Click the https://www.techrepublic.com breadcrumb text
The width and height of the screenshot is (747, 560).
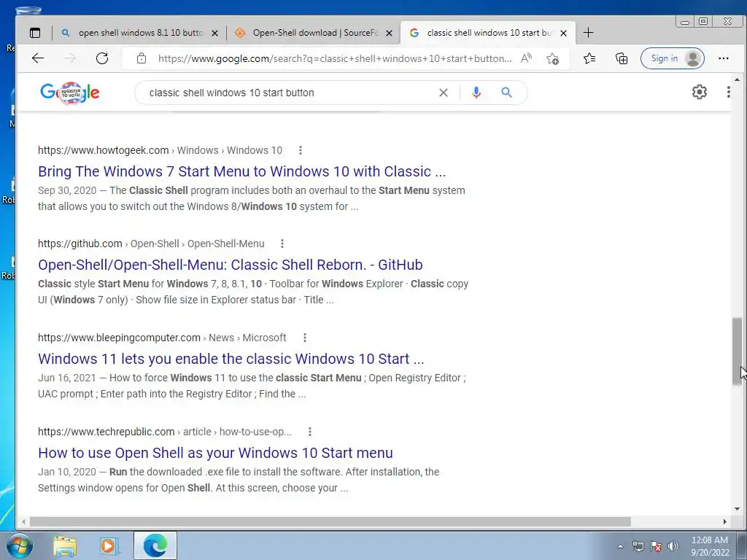tap(107, 432)
